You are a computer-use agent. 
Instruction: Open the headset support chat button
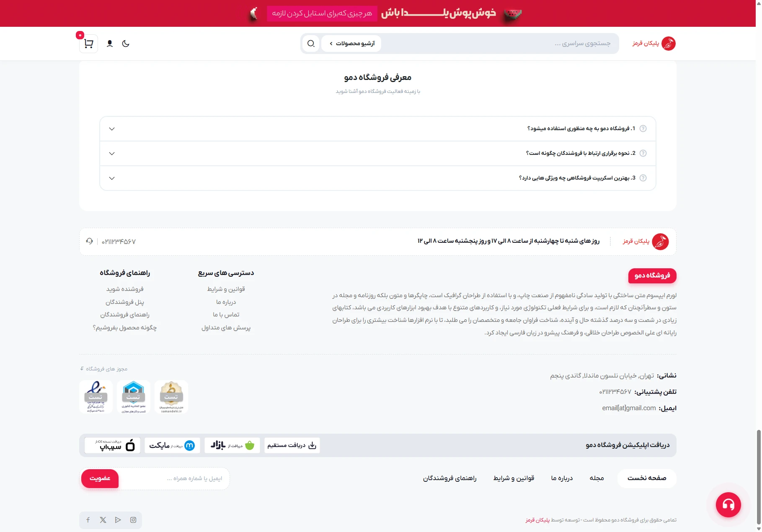728,505
